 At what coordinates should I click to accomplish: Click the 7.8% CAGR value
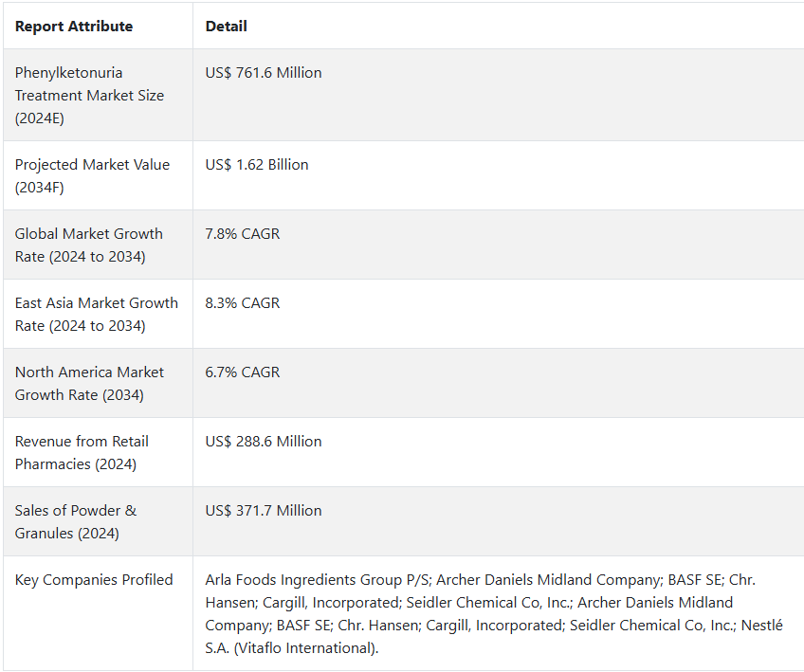coord(243,234)
